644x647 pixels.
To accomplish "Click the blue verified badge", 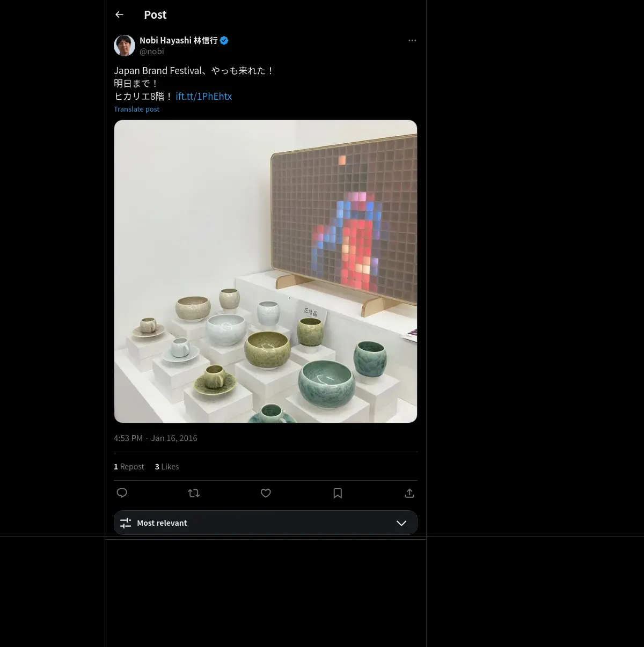I will click(224, 41).
